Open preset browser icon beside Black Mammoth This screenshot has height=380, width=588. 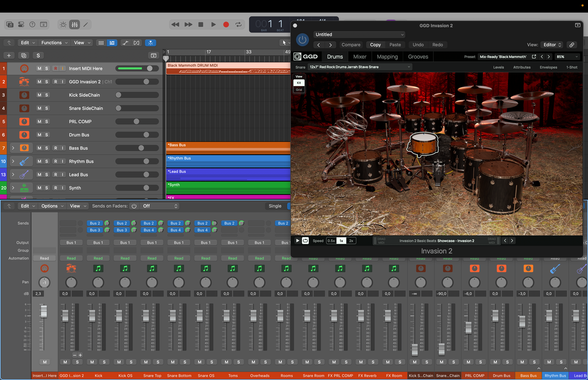point(534,57)
